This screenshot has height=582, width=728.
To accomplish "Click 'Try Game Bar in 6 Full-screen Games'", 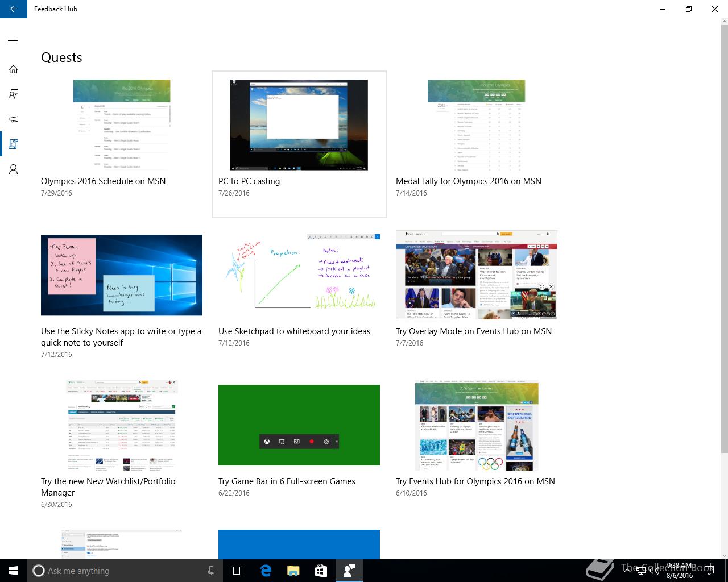I will coord(287,481).
